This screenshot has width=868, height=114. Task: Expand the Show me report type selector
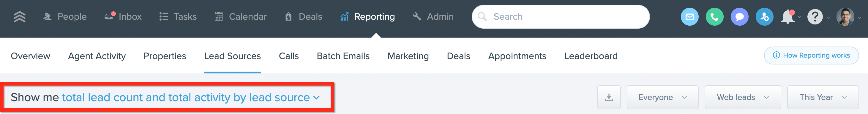(191, 97)
